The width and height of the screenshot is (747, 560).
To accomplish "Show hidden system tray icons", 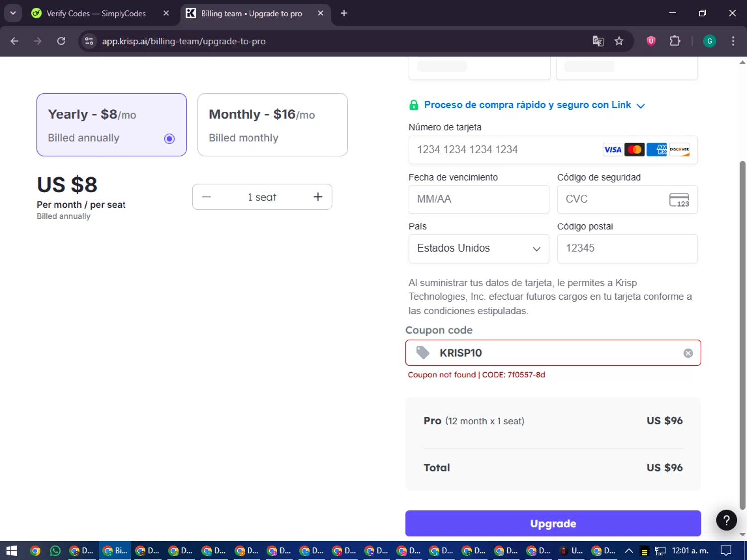I will click(x=629, y=551).
